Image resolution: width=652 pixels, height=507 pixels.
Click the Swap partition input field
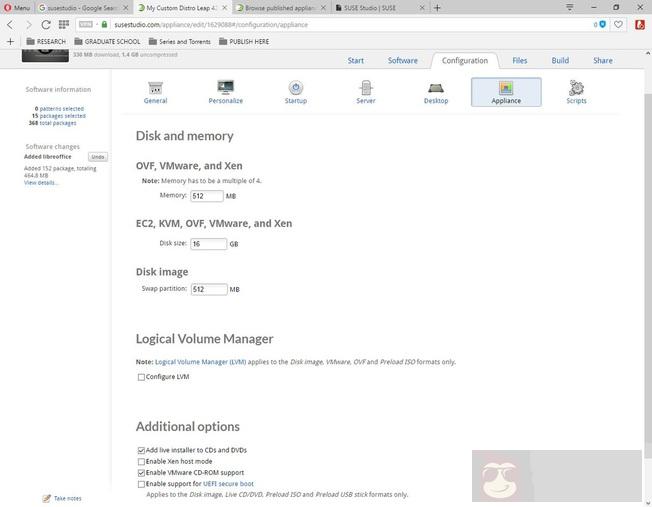(209, 289)
